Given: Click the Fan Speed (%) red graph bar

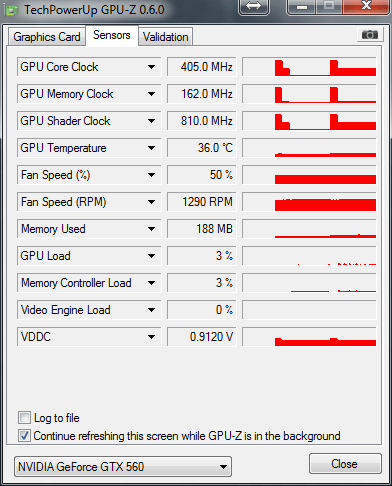Looking at the screenshot, I should pyautogui.click(x=325, y=179).
